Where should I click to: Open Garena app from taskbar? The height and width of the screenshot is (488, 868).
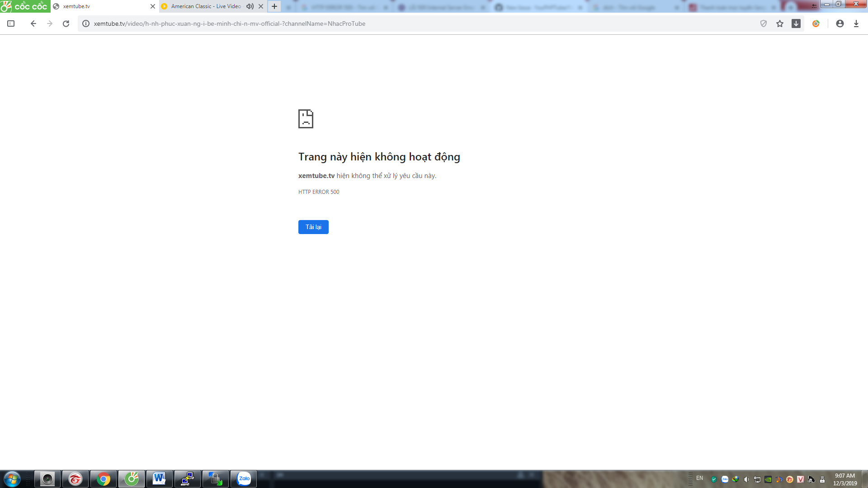coord(75,479)
